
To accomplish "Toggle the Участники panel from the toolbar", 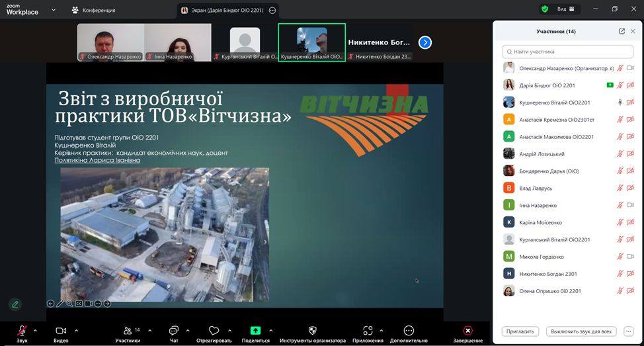I will (x=128, y=334).
